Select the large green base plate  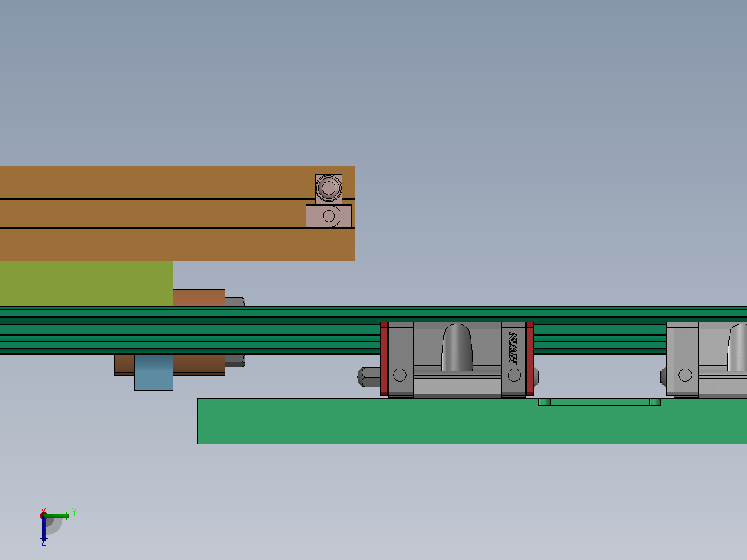[472, 421]
